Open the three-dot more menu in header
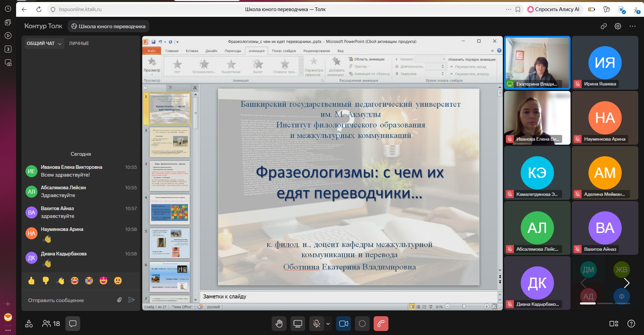644x335 pixels. point(633,26)
